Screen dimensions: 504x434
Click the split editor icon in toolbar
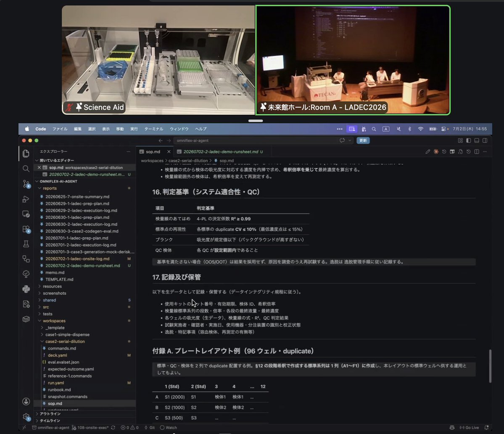(x=477, y=152)
